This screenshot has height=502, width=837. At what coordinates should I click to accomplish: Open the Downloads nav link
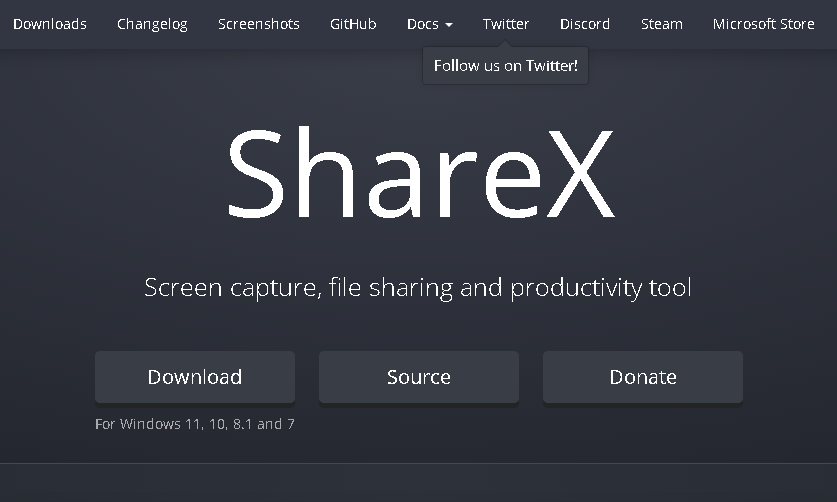pos(50,24)
